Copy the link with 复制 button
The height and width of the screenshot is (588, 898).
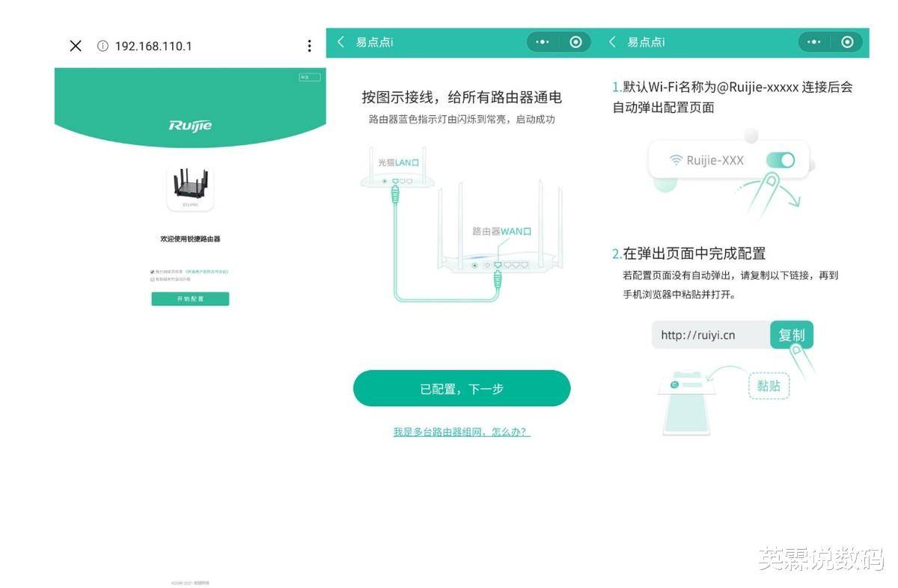pos(791,335)
